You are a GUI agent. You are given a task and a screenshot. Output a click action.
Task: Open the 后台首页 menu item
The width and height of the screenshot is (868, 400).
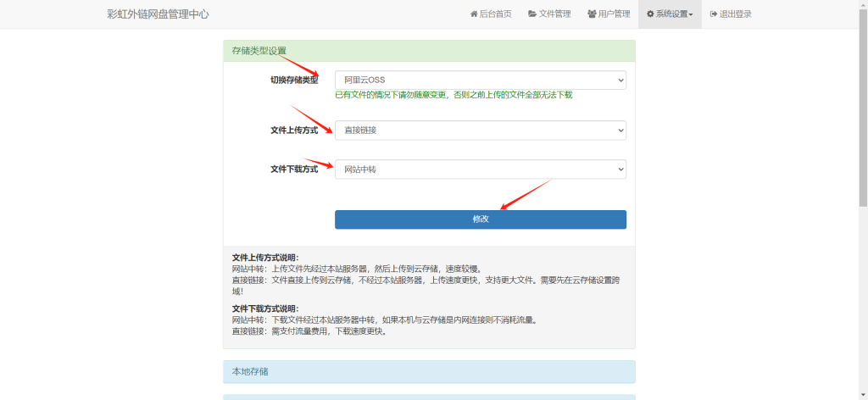491,14
